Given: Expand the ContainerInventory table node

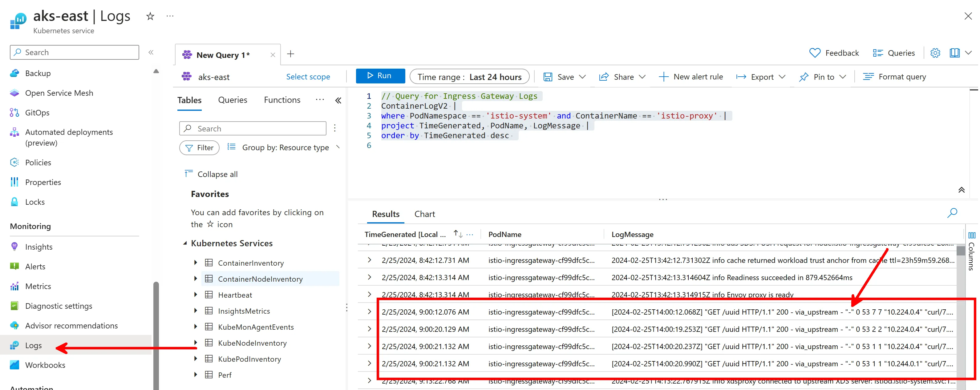Looking at the screenshot, I should coord(196,262).
